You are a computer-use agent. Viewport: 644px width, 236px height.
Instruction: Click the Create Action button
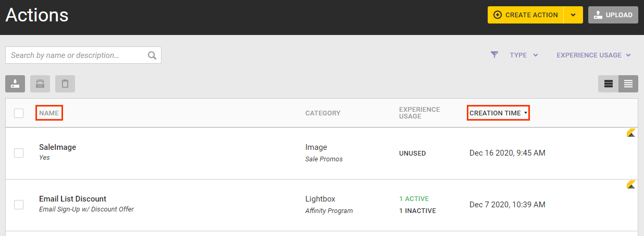[526, 15]
